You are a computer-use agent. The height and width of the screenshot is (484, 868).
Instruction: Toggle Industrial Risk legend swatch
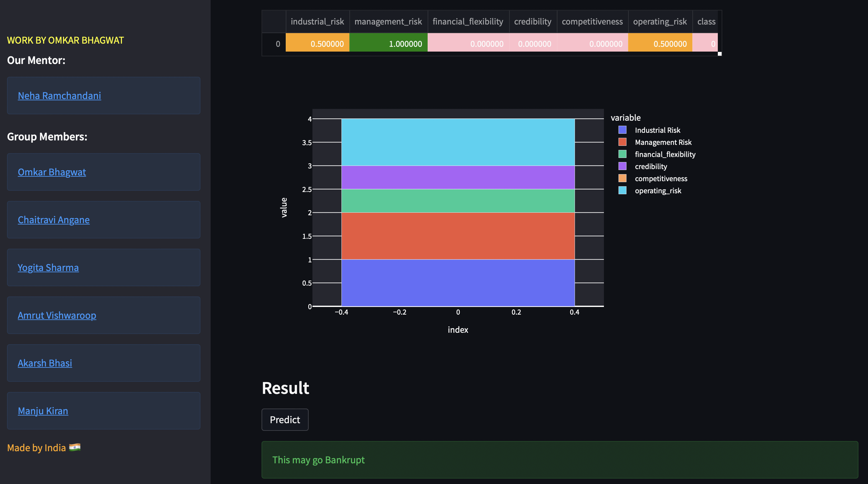pos(622,130)
